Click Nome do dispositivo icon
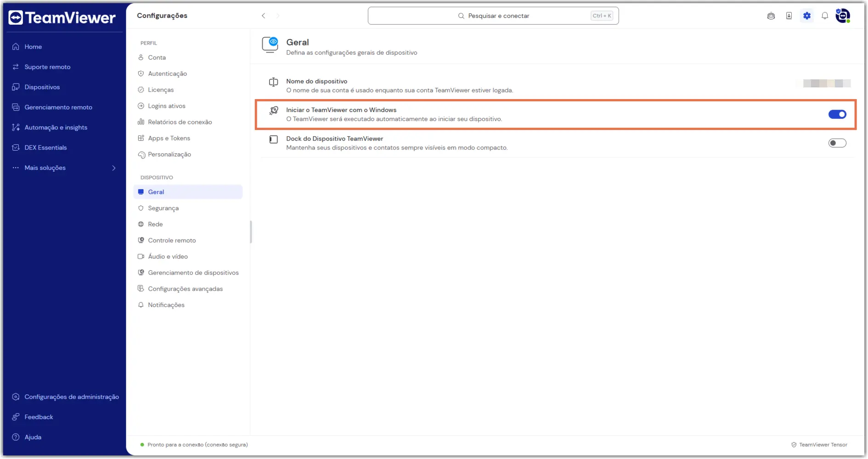This screenshot has width=868, height=459. click(273, 82)
